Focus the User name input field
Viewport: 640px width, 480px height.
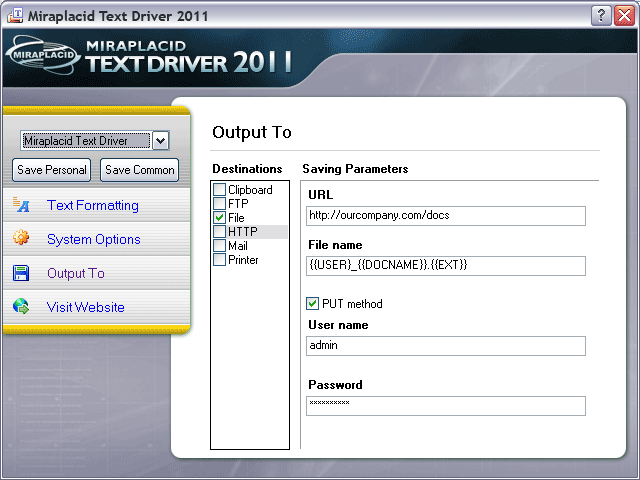click(x=446, y=346)
